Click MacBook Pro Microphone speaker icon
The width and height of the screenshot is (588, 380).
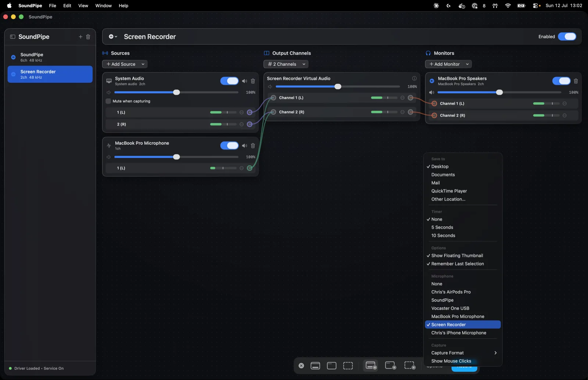pos(244,146)
